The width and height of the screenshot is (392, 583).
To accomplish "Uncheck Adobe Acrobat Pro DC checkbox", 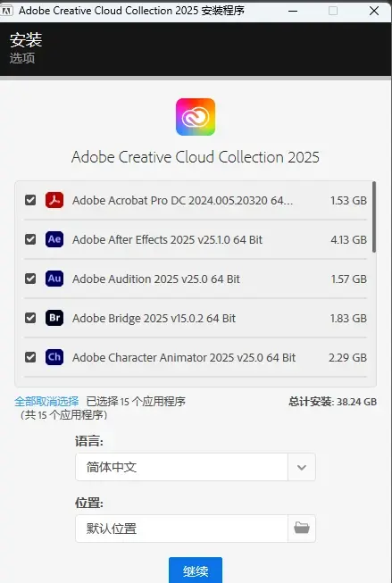I will tap(30, 200).
